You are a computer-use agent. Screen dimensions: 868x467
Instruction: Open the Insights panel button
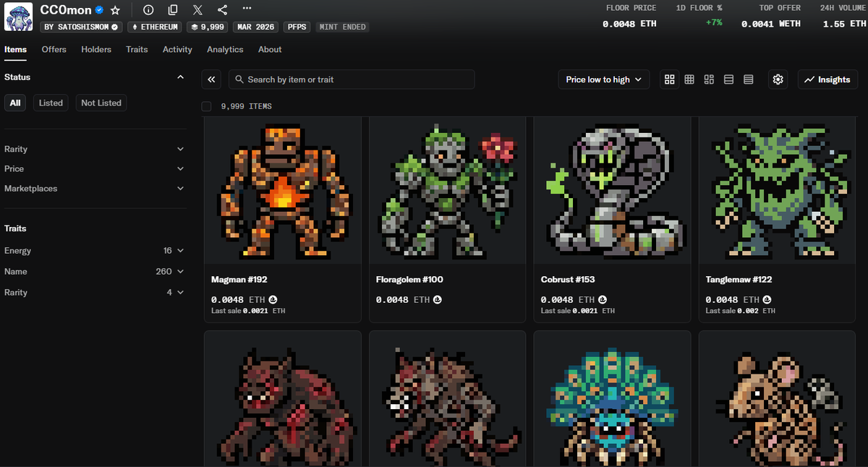[x=827, y=80]
